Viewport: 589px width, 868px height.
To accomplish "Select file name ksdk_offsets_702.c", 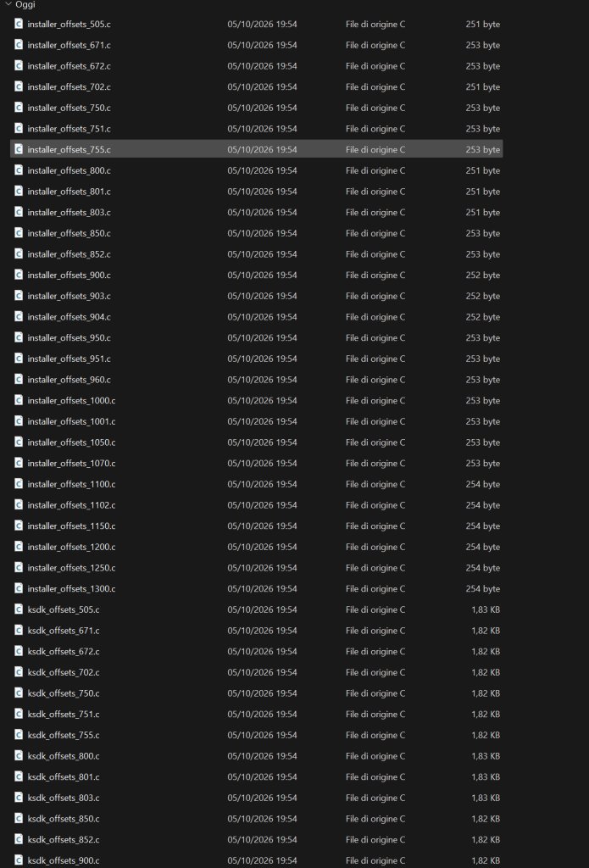I will pos(64,672).
